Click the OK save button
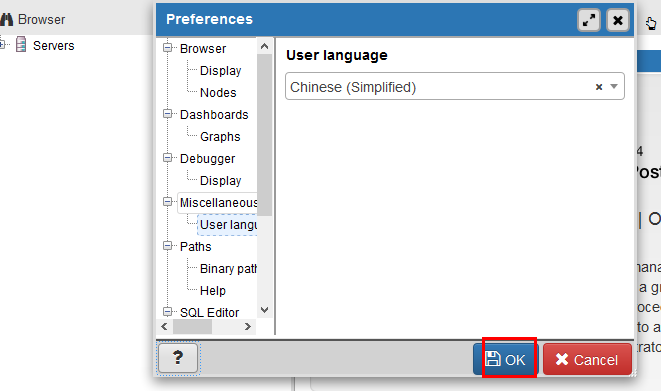 [505, 359]
